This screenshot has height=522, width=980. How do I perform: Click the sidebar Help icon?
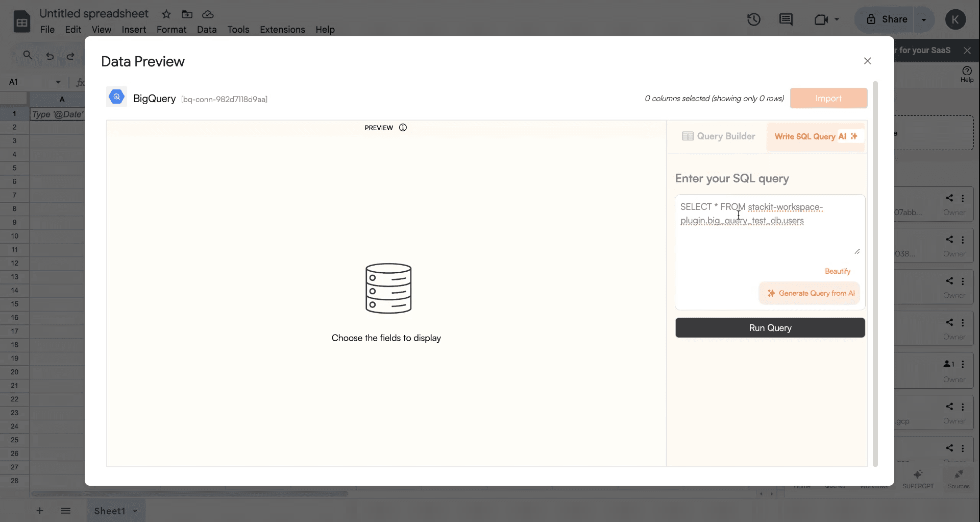(967, 74)
